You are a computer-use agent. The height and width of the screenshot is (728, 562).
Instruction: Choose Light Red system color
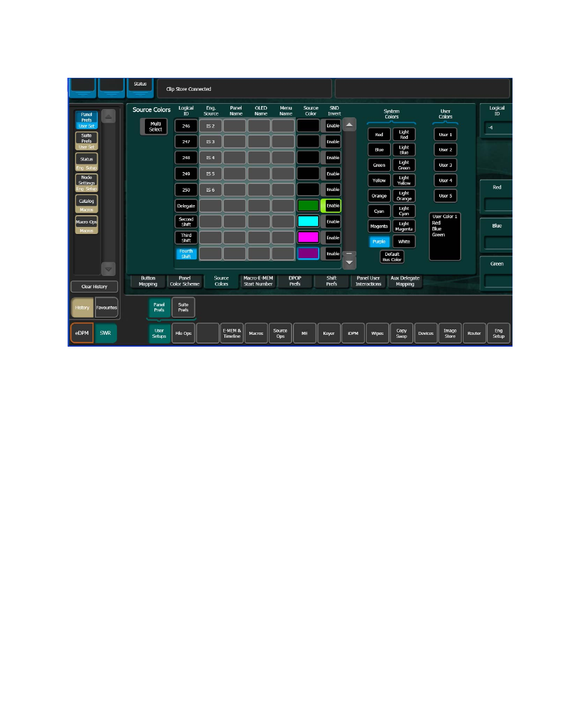(404, 134)
